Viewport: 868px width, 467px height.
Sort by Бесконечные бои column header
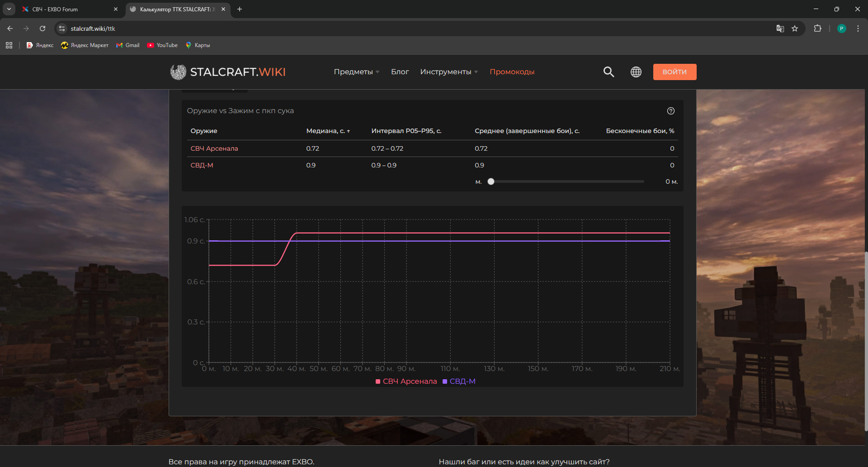tap(640, 131)
